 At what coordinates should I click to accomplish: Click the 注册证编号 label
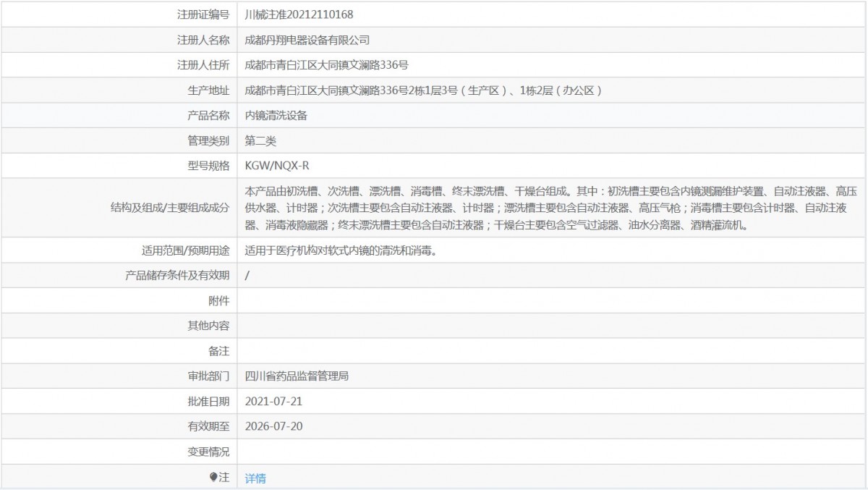[203, 14]
